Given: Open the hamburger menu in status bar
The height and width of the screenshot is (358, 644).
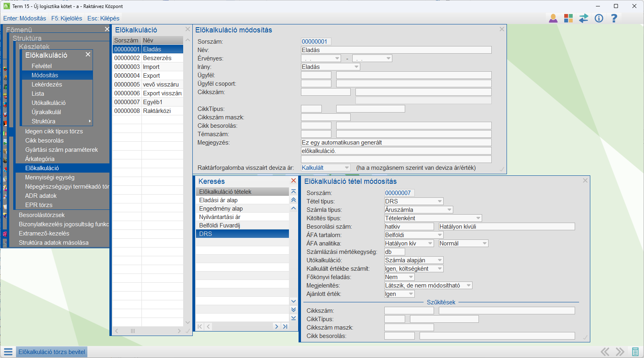Looking at the screenshot, I should (x=8, y=352).
